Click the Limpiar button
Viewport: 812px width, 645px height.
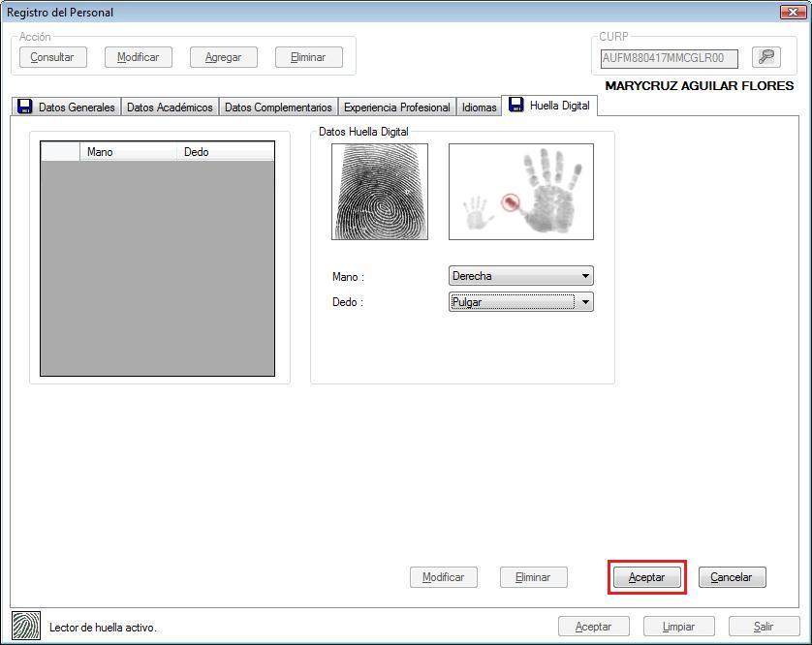coord(679,627)
